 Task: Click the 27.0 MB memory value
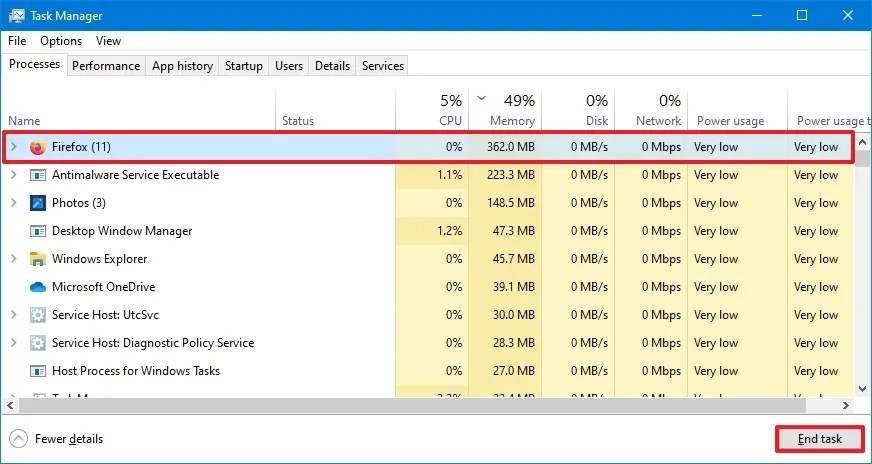point(513,371)
